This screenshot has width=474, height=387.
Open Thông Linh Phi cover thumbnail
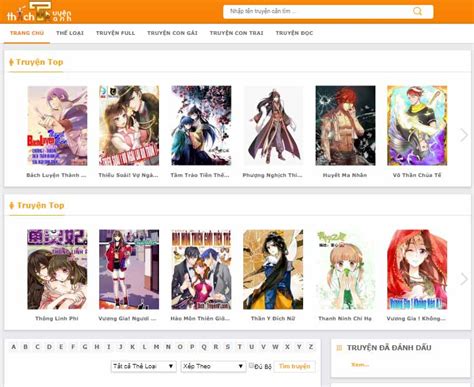(x=57, y=269)
